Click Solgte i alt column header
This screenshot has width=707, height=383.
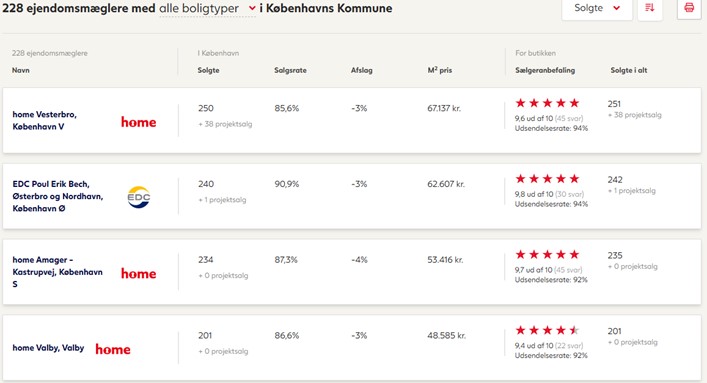(629, 70)
